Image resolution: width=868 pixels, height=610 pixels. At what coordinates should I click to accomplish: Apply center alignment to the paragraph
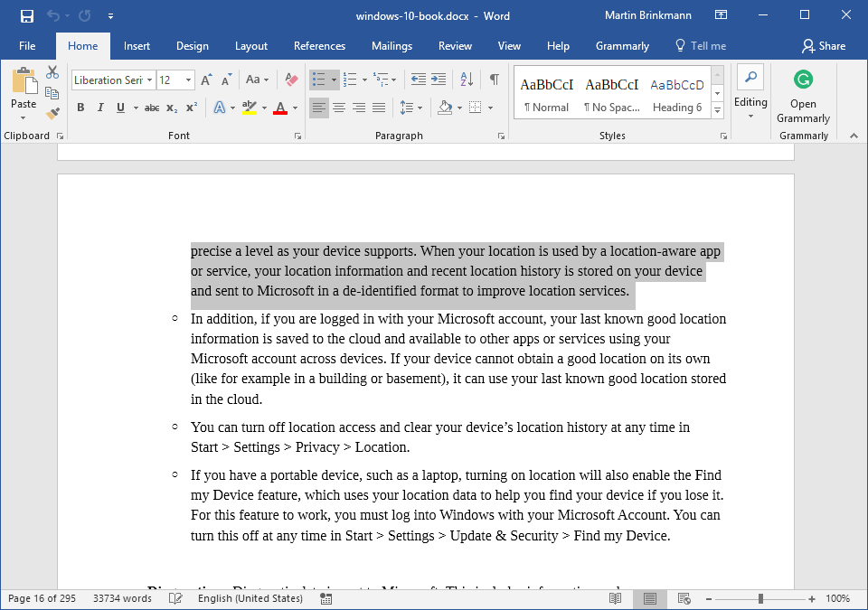(339, 108)
